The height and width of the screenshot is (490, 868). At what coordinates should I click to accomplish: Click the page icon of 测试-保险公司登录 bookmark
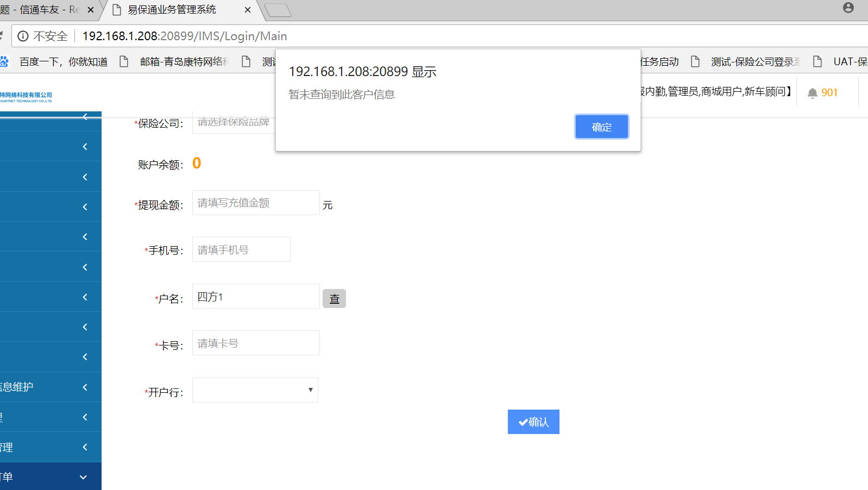pos(695,61)
